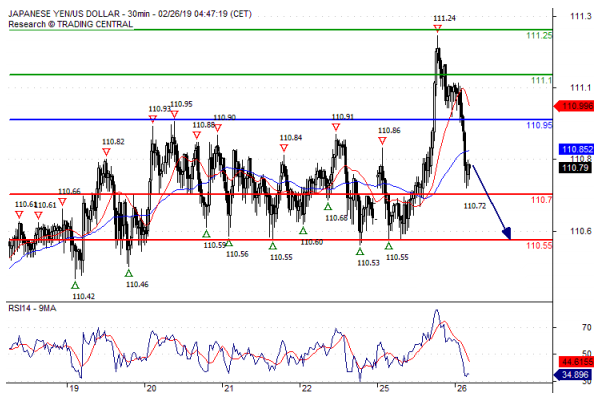Click the 111.25 green resistance level label
The image size is (596, 398).
(539, 36)
